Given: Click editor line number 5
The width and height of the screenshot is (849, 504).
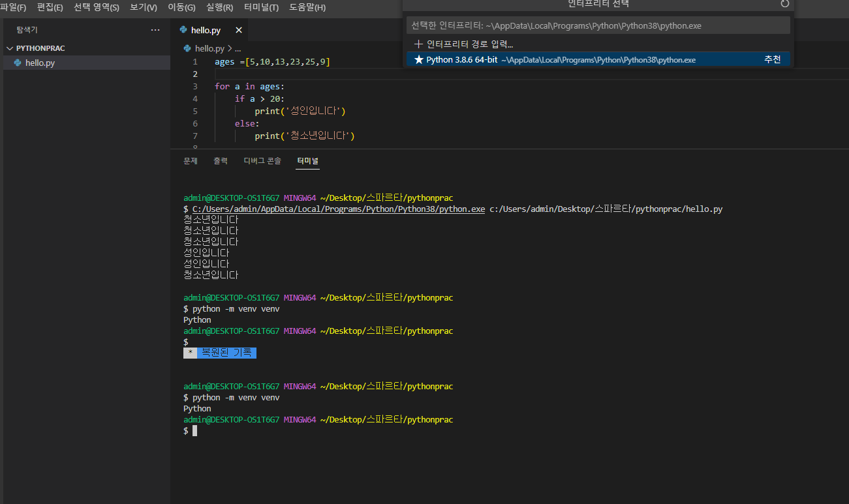Looking at the screenshot, I should click(x=194, y=111).
